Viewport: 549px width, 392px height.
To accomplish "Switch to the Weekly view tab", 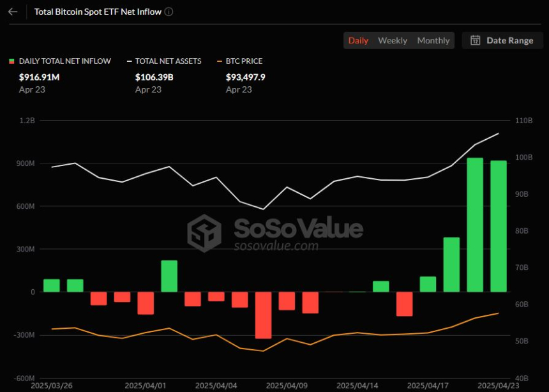I will [392, 40].
